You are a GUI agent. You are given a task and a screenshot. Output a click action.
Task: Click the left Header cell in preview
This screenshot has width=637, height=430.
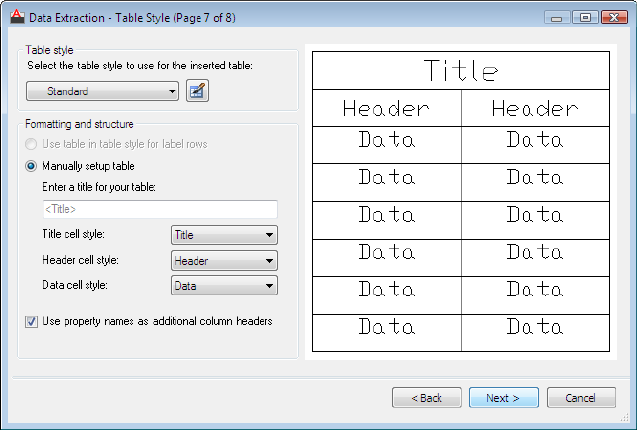tap(386, 109)
